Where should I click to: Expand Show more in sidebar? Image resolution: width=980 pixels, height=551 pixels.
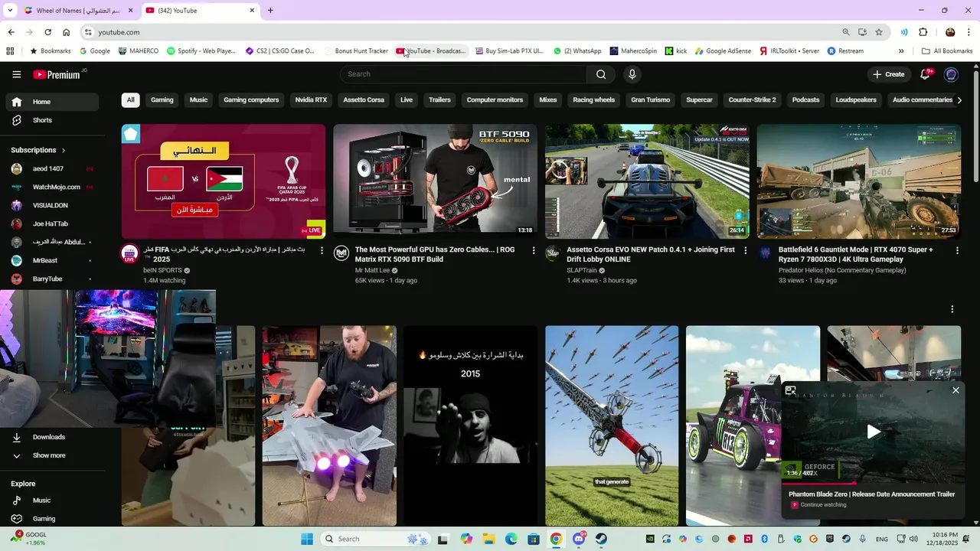pyautogui.click(x=49, y=455)
